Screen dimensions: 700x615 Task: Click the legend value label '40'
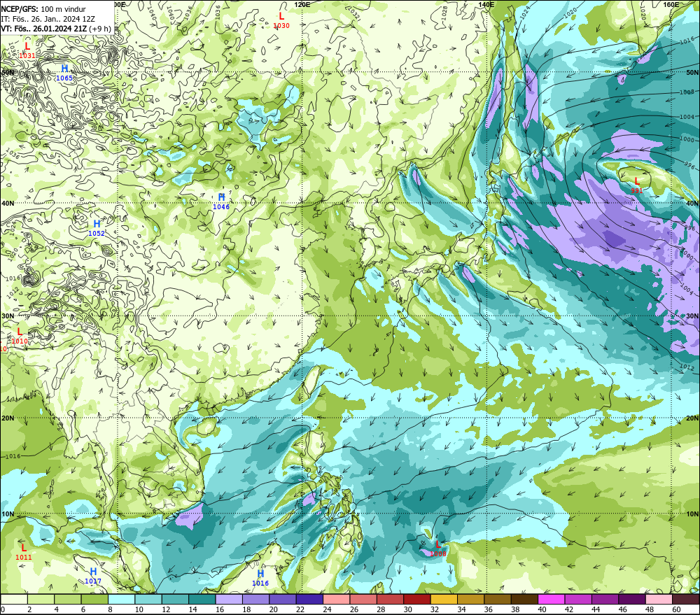[542, 609]
